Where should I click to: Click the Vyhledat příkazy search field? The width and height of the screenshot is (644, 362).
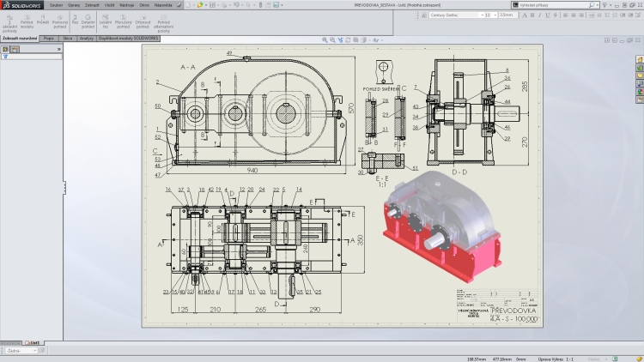(x=554, y=5)
